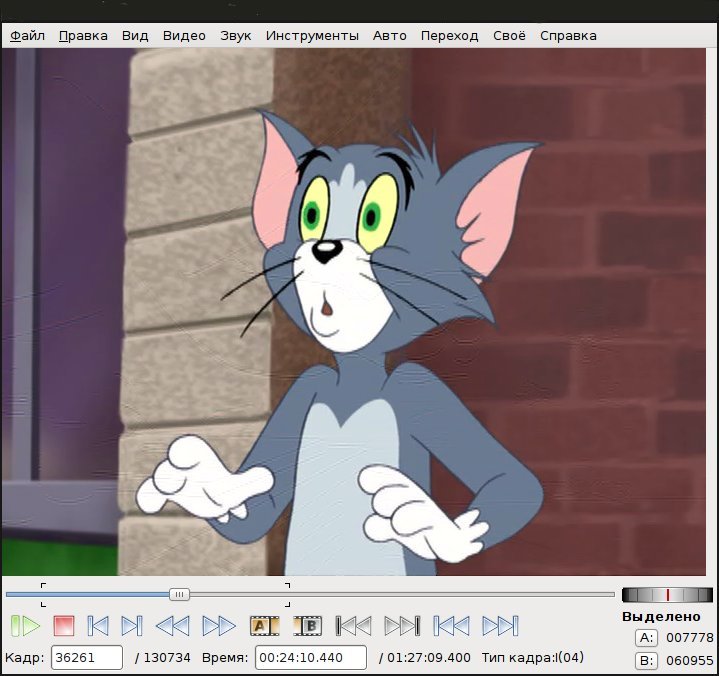The image size is (719, 676).
Task: Jump to marker B via B: button
Action: (x=647, y=660)
